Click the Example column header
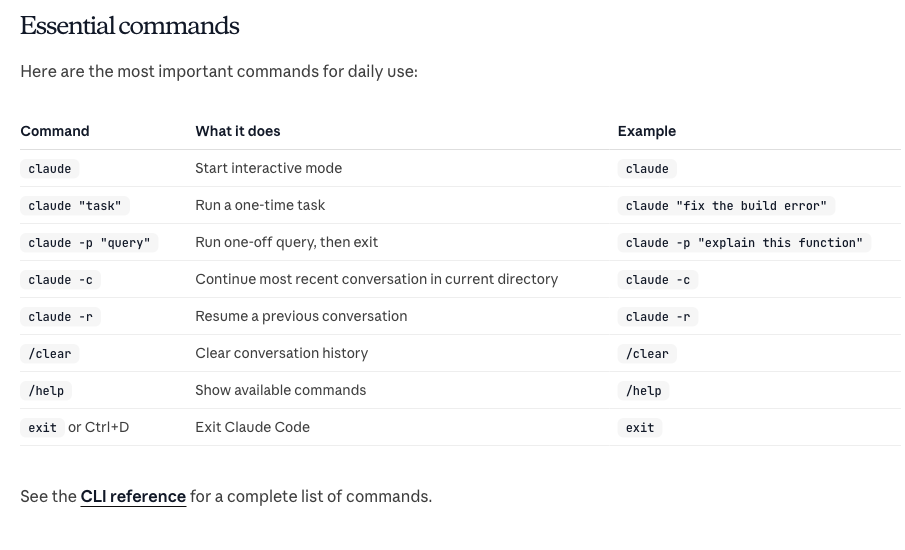905x550 pixels. coord(646,131)
